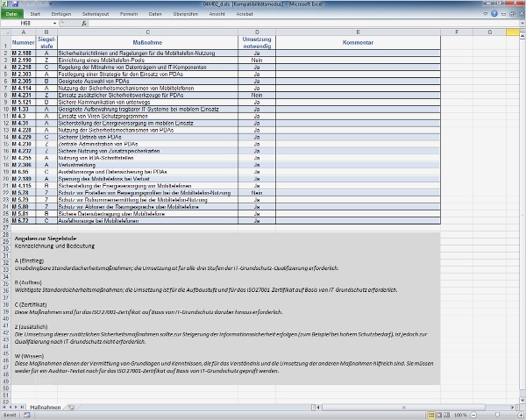Expand the ribbon with the small arrow icon
Screen dimensions: 526x420
[x=486, y=14]
